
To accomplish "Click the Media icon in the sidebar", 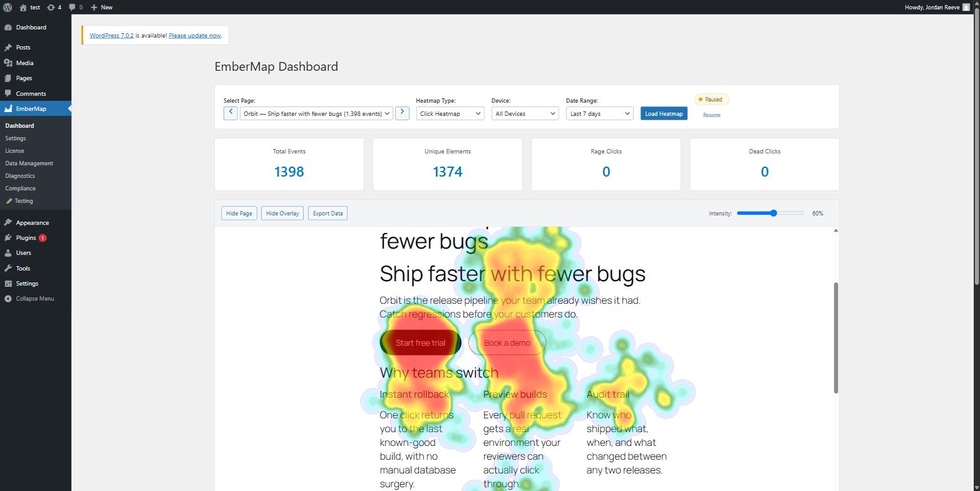I will click(x=8, y=63).
